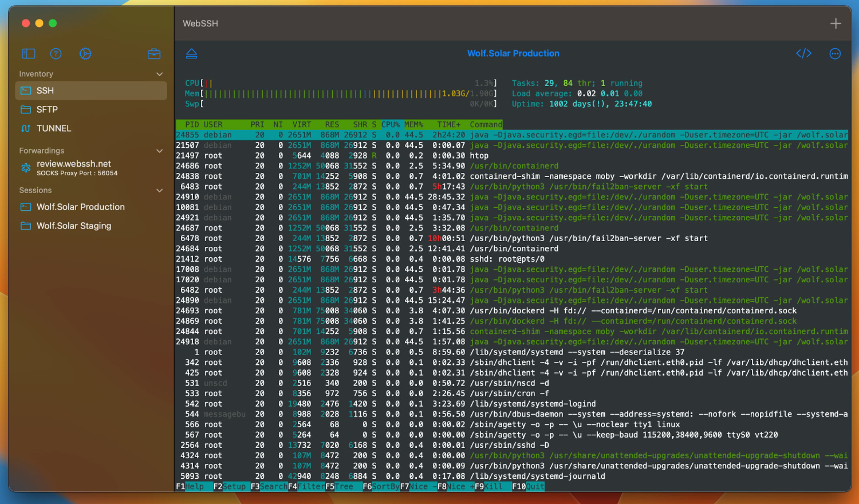Collapse the Forwardings section

(160, 151)
